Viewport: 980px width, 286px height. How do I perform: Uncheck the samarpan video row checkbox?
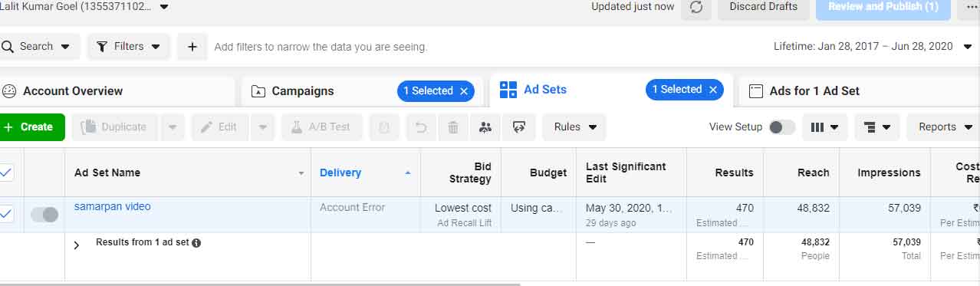click(5, 214)
